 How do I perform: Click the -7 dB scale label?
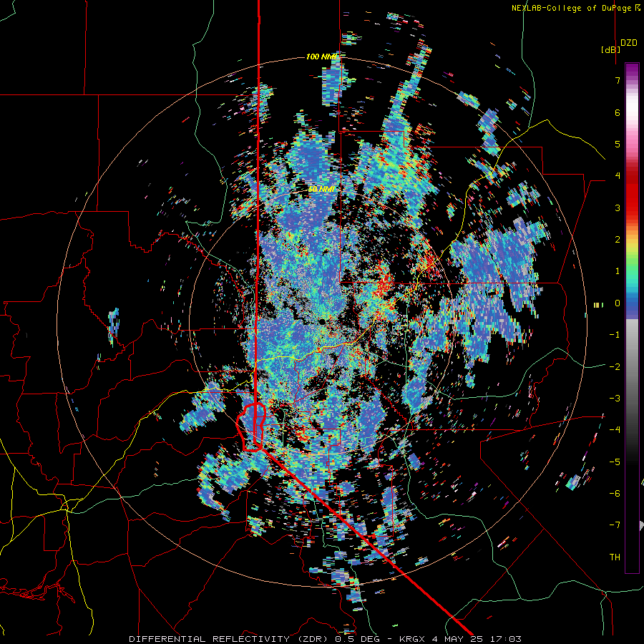point(615,525)
